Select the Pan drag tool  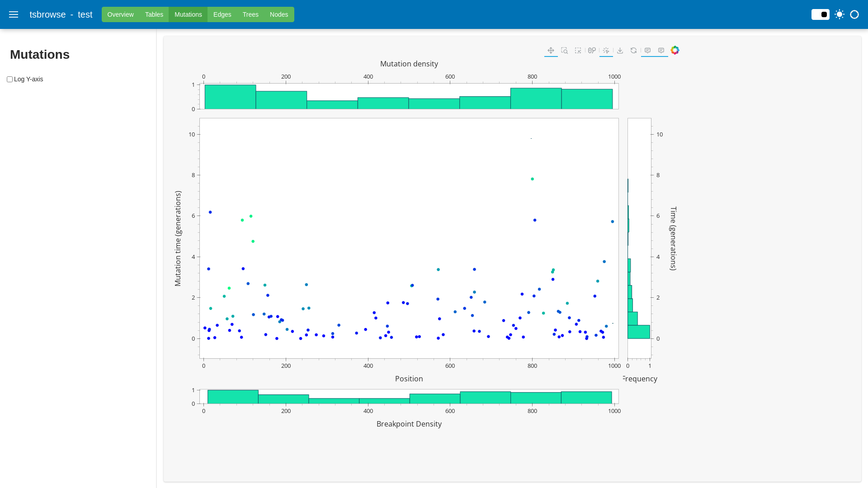click(x=551, y=51)
